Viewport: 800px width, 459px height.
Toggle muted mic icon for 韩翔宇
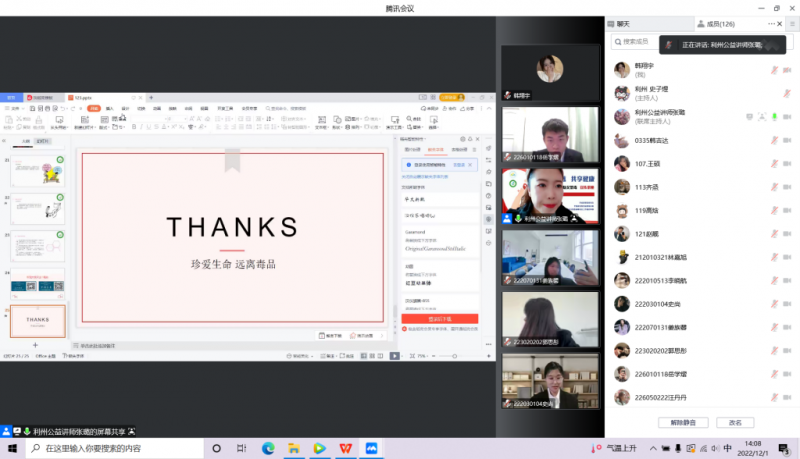pyautogui.click(x=774, y=70)
